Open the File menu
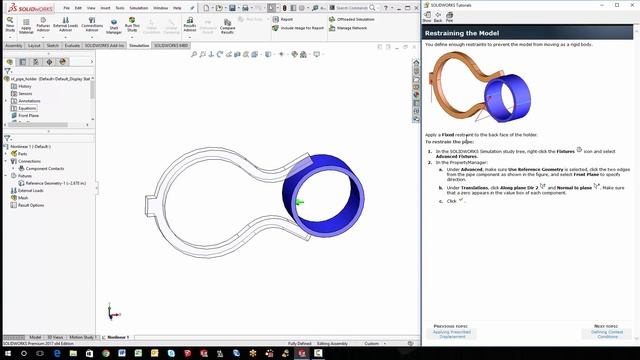 pos(67,8)
